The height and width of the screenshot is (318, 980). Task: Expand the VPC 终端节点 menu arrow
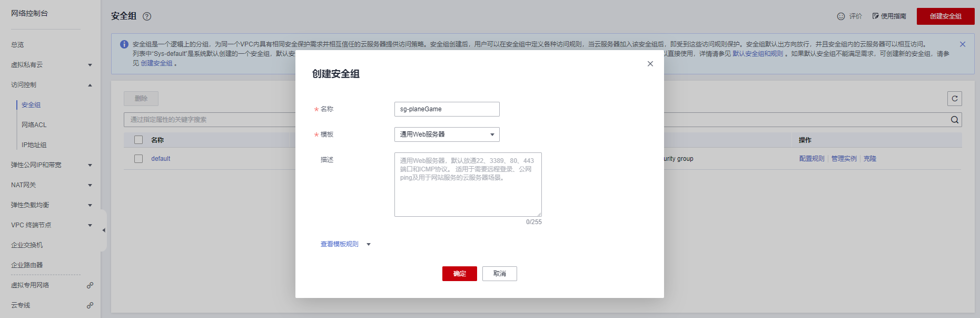click(x=90, y=225)
